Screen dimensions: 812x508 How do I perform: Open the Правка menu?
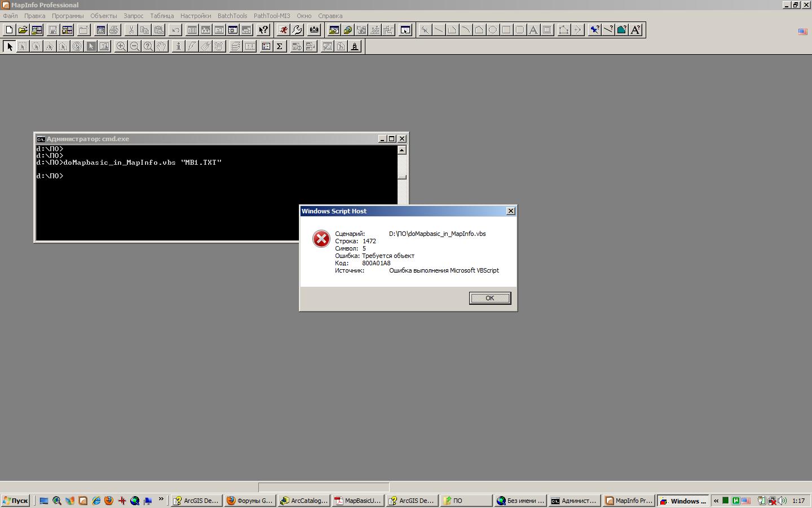click(34, 16)
